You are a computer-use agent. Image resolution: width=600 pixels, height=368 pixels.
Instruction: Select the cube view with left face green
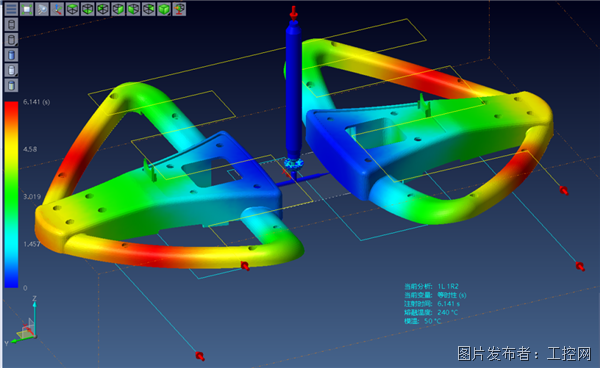point(103,9)
